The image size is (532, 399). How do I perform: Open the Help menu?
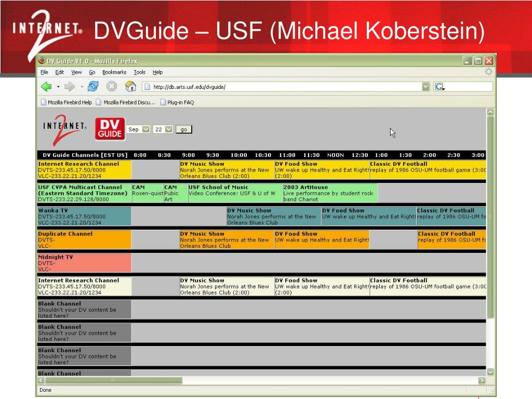[x=157, y=72]
